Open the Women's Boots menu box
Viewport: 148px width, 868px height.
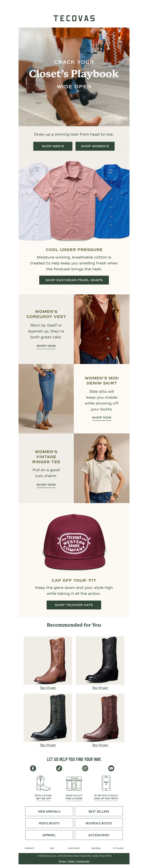coord(99,823)
